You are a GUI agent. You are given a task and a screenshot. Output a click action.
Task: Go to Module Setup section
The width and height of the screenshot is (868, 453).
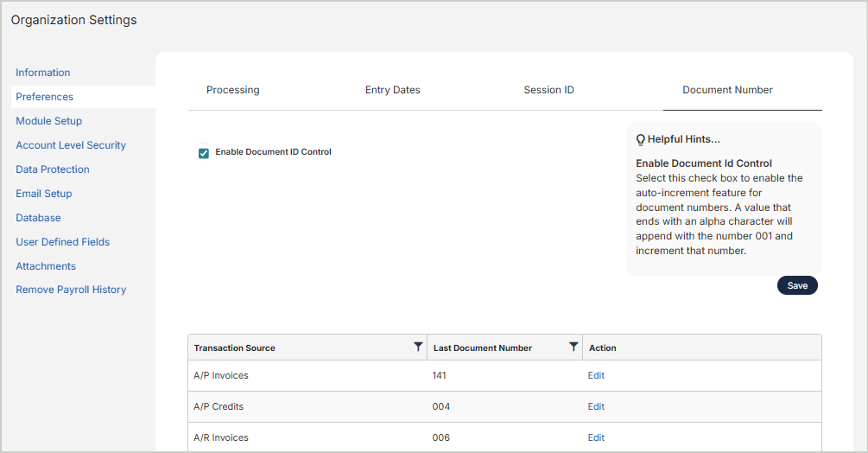click(49, 121)
